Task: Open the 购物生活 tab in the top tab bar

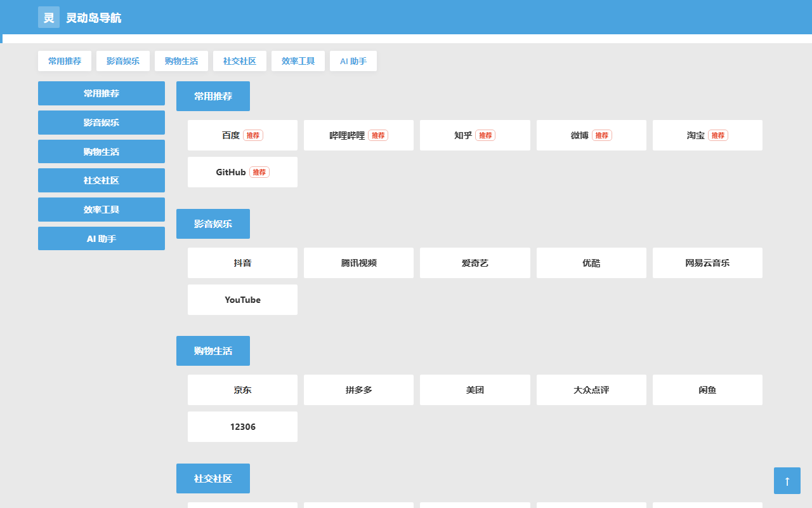Action: 181,61
